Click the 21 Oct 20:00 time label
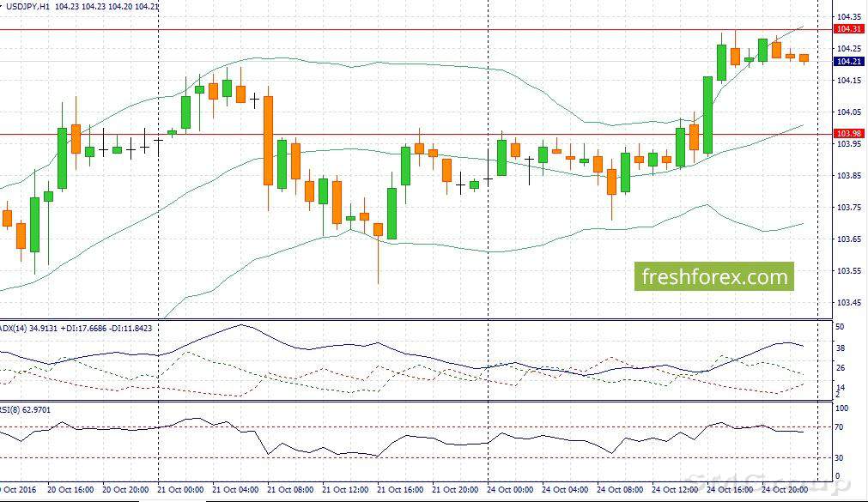Screen dimensions: 868x502 [x=455, y=490]
